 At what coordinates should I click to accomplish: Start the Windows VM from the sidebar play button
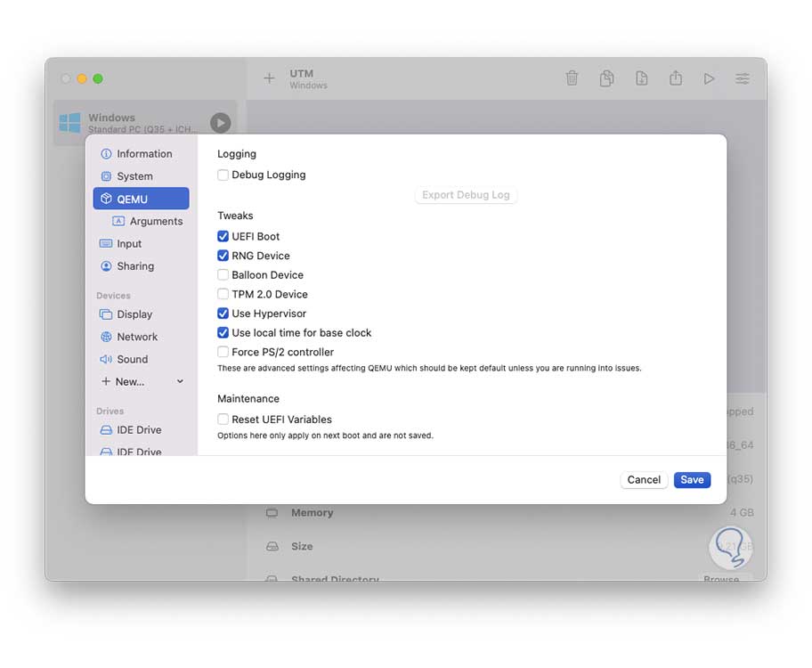tap(221, 123)
